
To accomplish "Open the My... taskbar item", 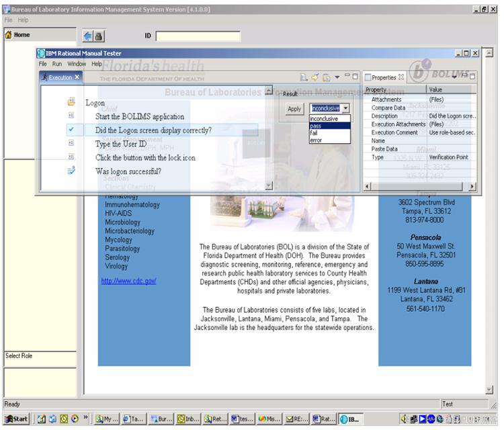I will coord(107,419).
